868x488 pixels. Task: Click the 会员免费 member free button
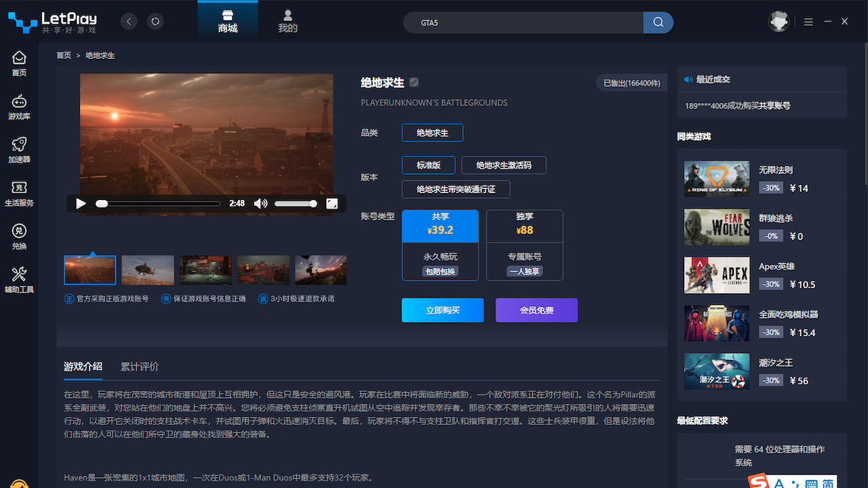tap(536, 310)
